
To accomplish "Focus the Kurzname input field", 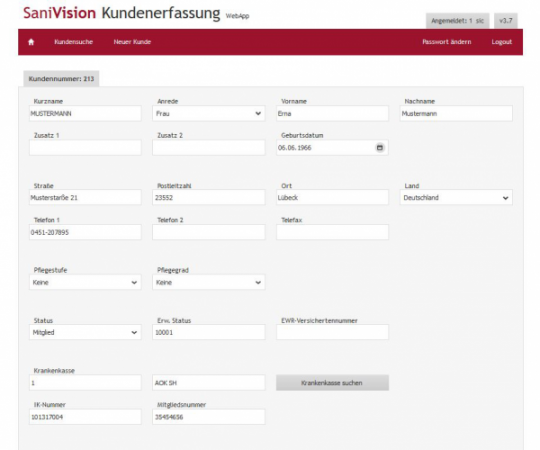I will click(85, 113).
